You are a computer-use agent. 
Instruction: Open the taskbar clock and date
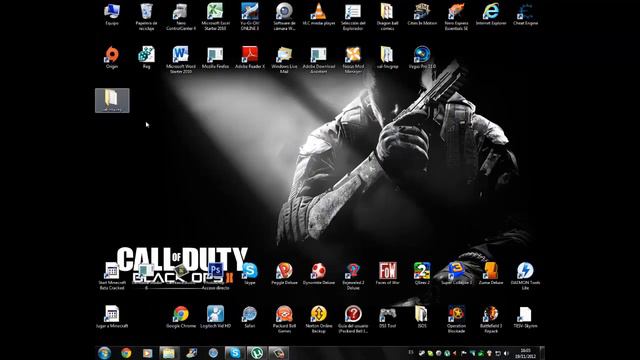tap(525, 353)
